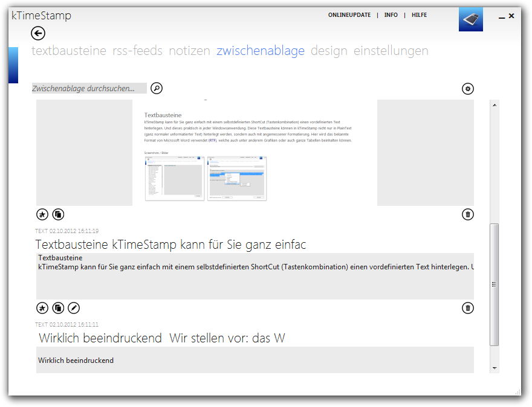This screenshot has width=532, height=407.
Task: Select the zwischenablage tab
Action: click(x=261, y=51)
